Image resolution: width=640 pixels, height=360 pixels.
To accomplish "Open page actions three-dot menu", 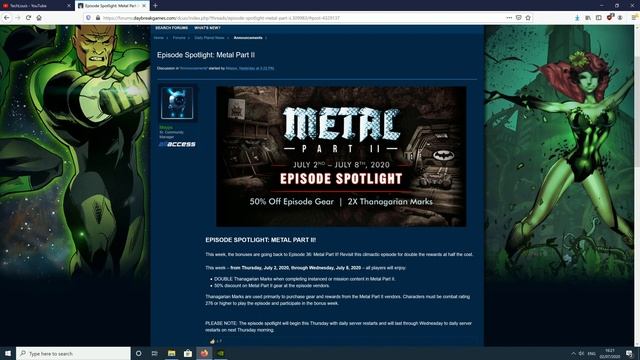I will (509, 18).
